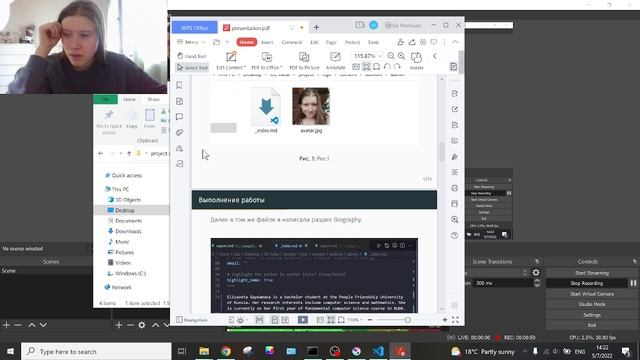Collapse the WPS ribbon with chevron
Image resolution: width=640 pixels, height=360 pixels.
455,42
